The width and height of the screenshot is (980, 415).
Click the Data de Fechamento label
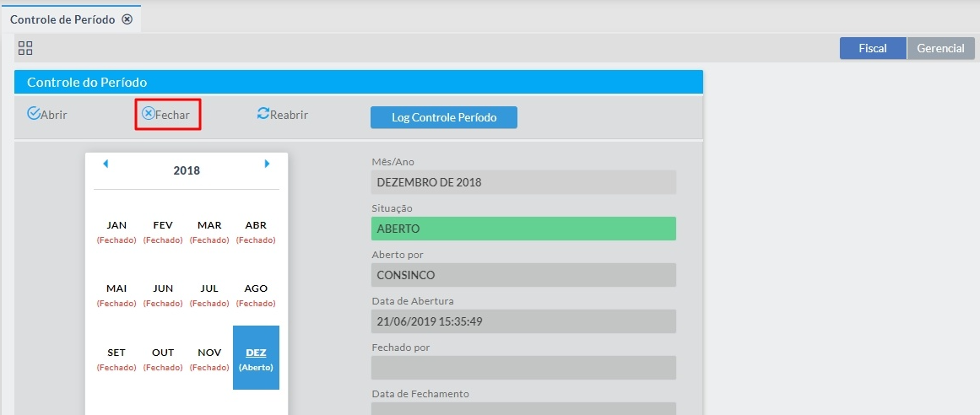tap(420, 394)
